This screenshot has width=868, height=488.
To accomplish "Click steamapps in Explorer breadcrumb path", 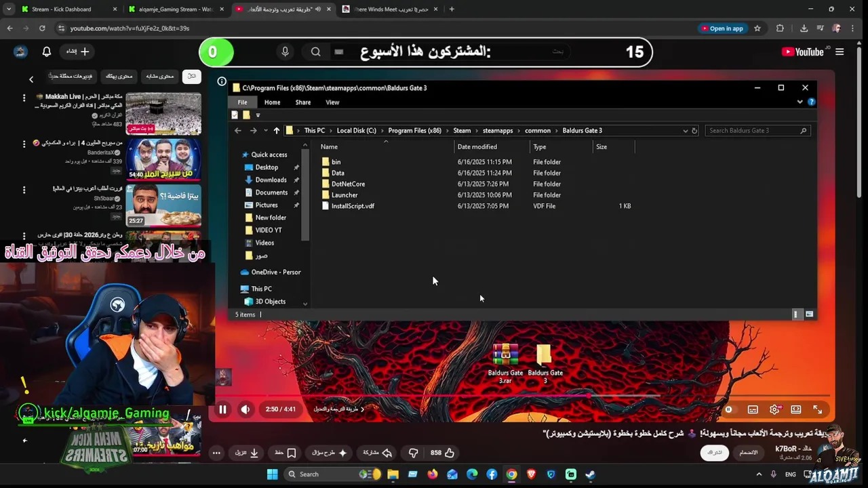I will (x=498, y=130).
